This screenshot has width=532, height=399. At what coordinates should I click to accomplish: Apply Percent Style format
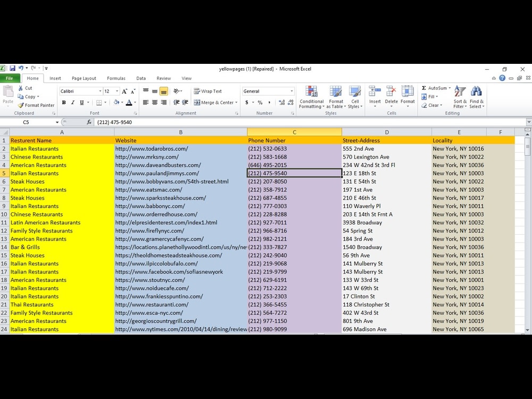(x=260, y=103)
